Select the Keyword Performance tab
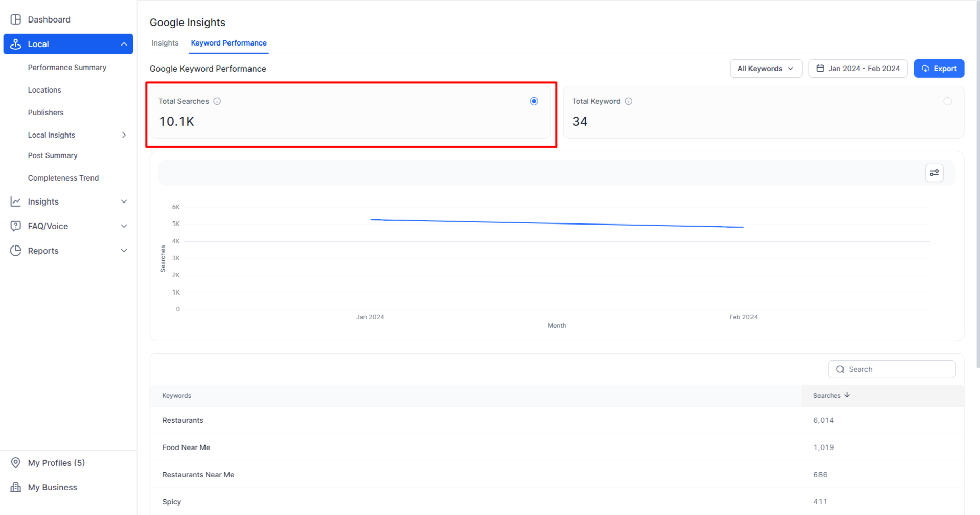Viewport: 980px width, 515px height. click(x=229, y=43)
